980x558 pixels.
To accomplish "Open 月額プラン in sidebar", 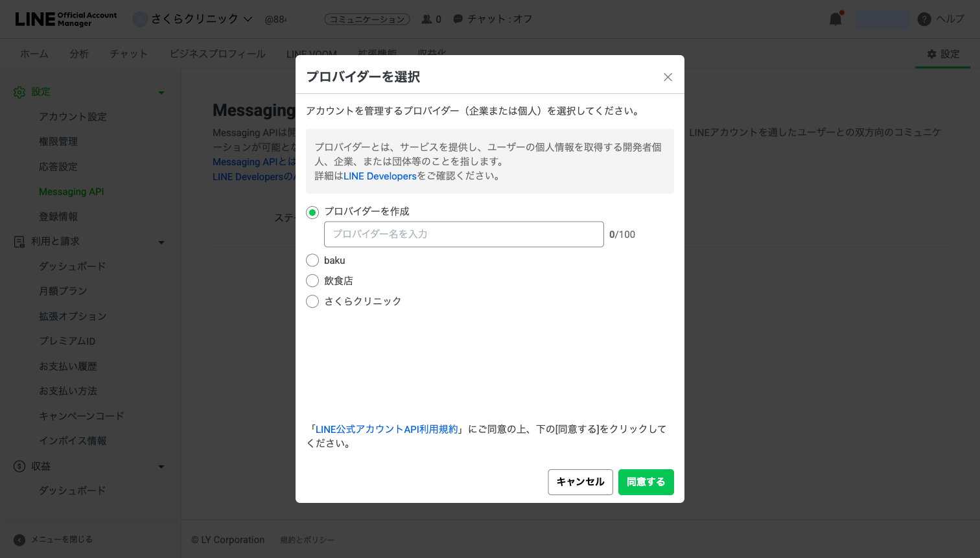I will coord(63,291).
